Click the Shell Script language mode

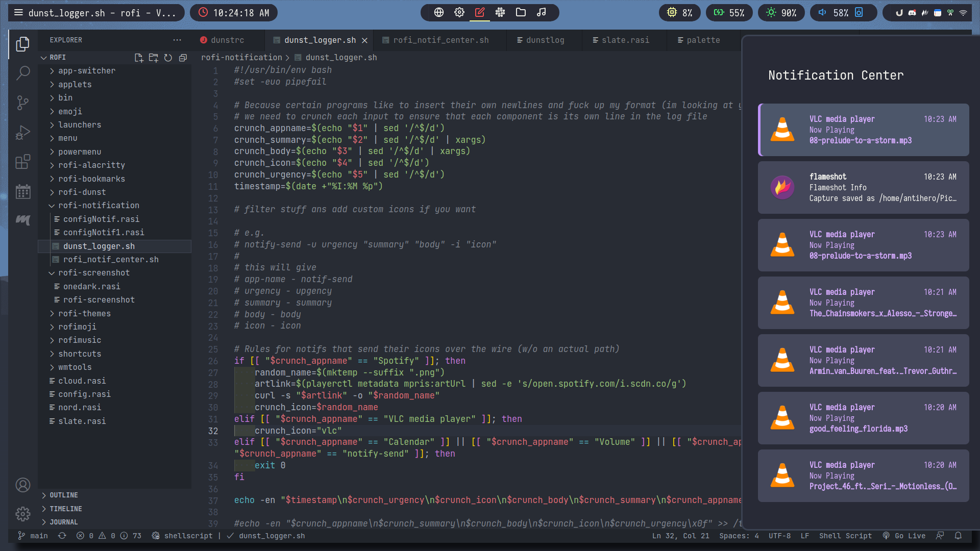click(x=845, y=536)
